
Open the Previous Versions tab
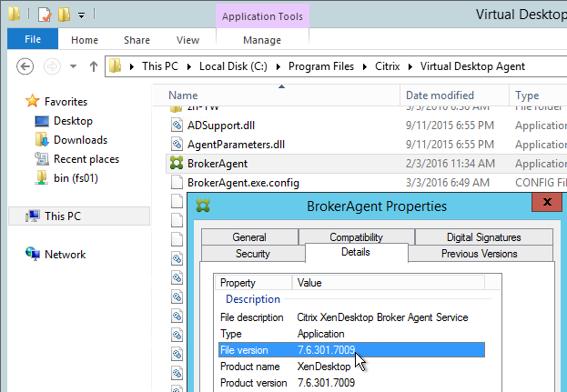(x=480, y=253)
